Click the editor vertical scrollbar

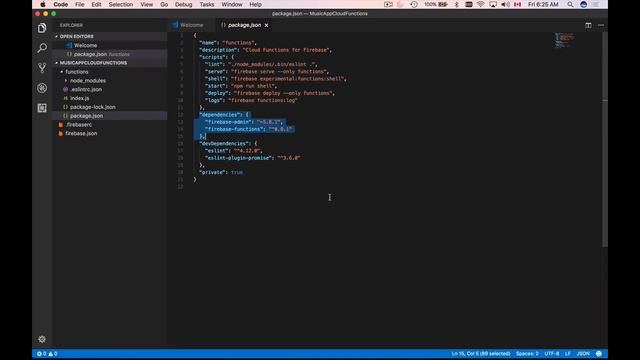(605, 139)
